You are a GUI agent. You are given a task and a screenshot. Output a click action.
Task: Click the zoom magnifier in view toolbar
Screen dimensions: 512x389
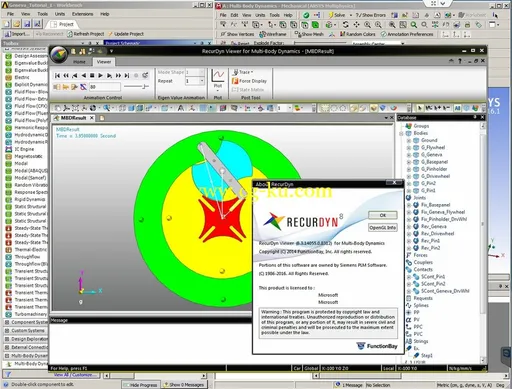coord(106,108)
